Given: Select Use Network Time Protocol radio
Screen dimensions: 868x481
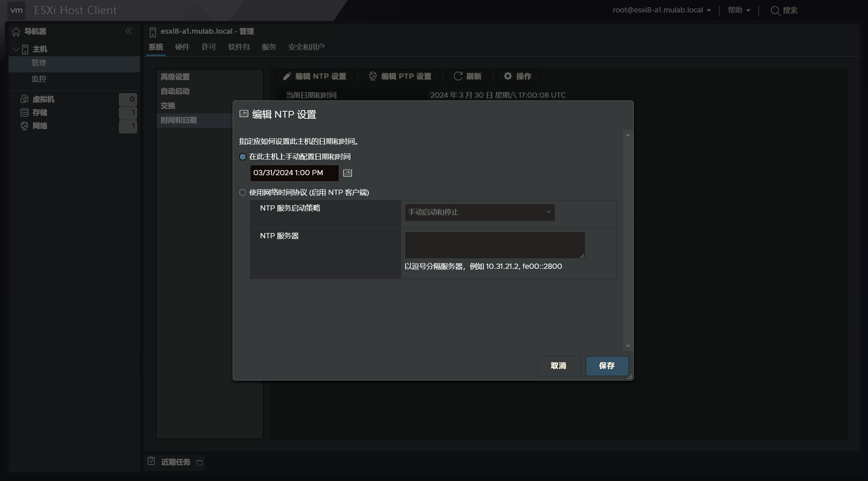Looking at the screenshot, I should 243,192.
